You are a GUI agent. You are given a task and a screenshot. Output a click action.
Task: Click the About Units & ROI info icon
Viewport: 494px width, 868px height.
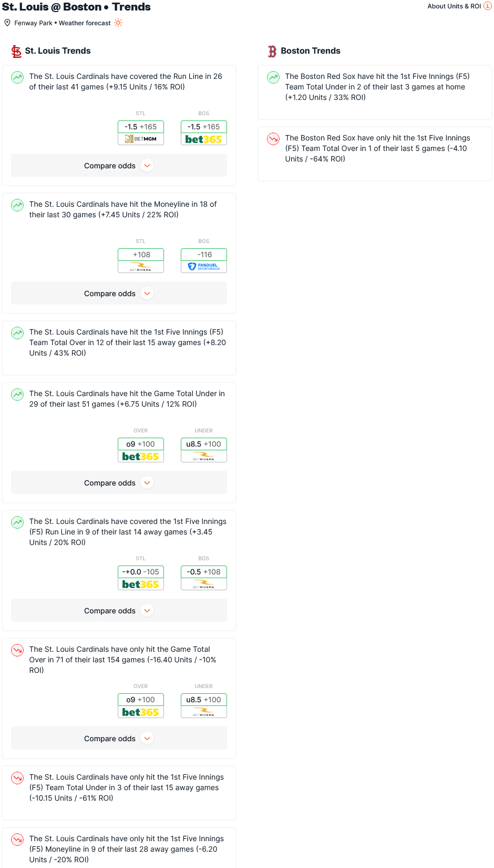[487, 6]
